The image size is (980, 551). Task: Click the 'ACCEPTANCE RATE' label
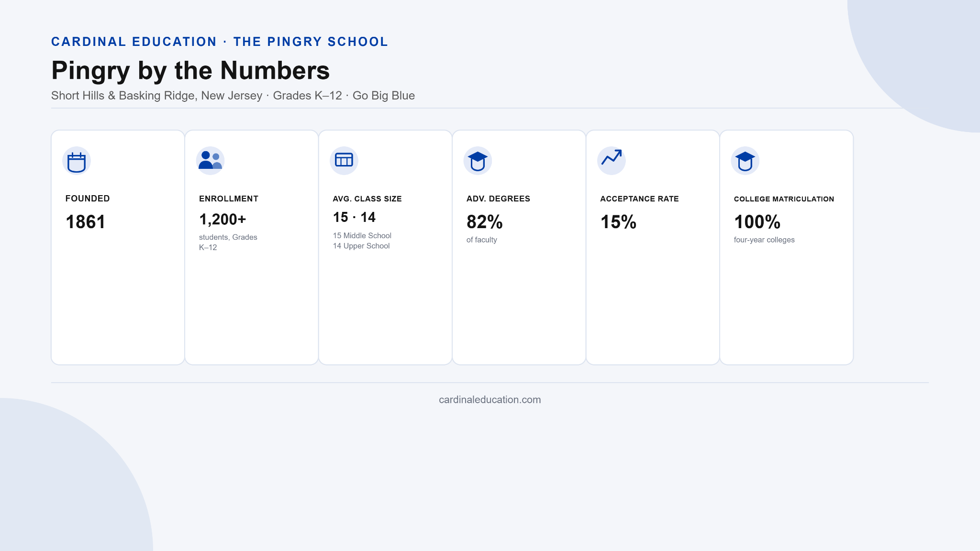tap(639, 198)
